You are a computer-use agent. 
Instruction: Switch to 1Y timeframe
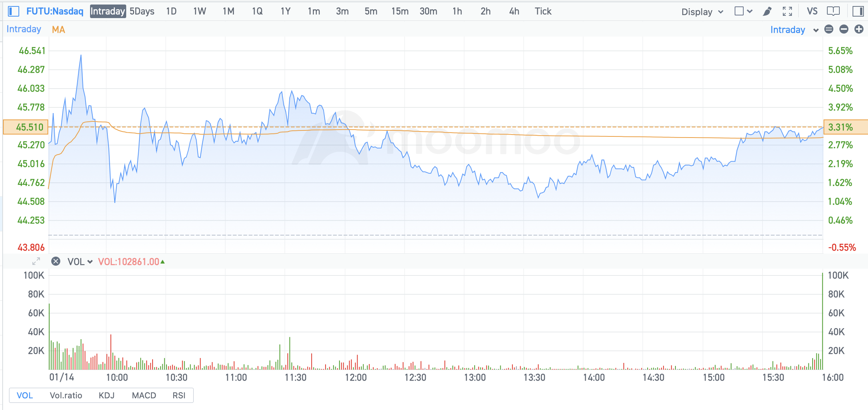[286, 11]
